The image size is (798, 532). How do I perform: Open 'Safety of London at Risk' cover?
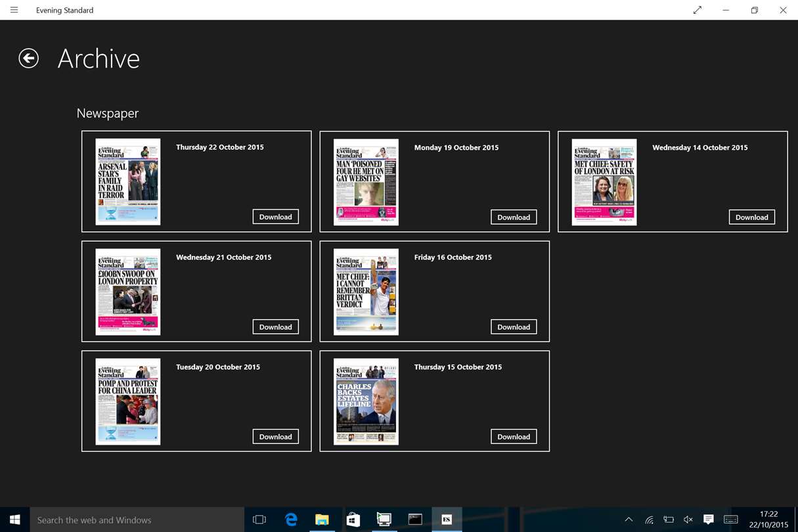coord(604,182)
